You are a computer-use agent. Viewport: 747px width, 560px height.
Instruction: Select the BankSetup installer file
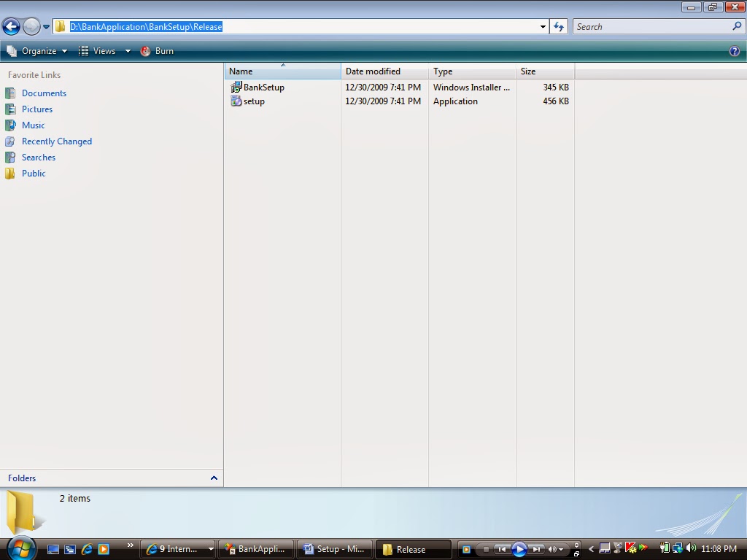pos(264,87)
